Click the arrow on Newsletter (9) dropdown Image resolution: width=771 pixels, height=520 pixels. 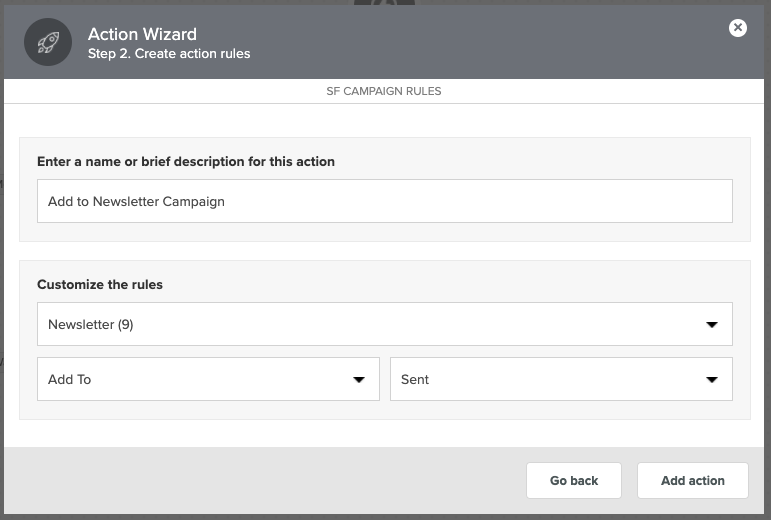(x=712, y=324)
